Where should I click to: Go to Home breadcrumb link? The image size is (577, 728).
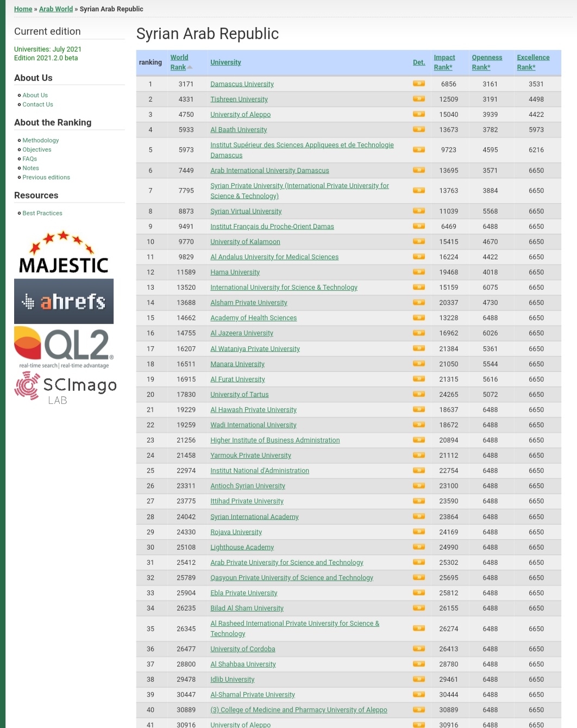coord(23,9)
